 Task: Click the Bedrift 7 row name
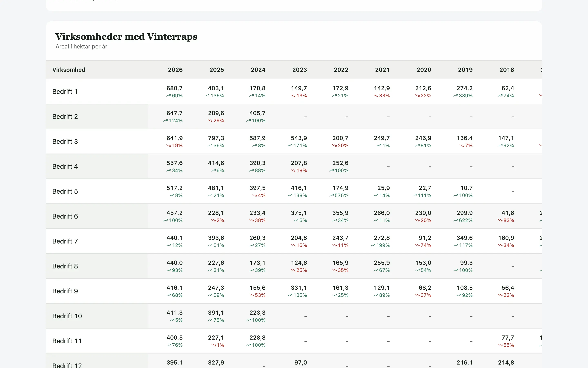[65, 241]
